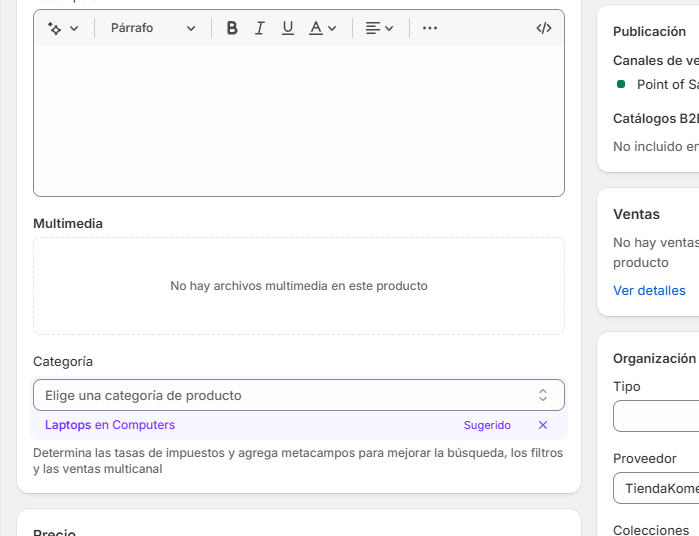Accept suggested category Laptops en Computers
The width and height of the screenshot is (699, 536).
pos(110,425)
